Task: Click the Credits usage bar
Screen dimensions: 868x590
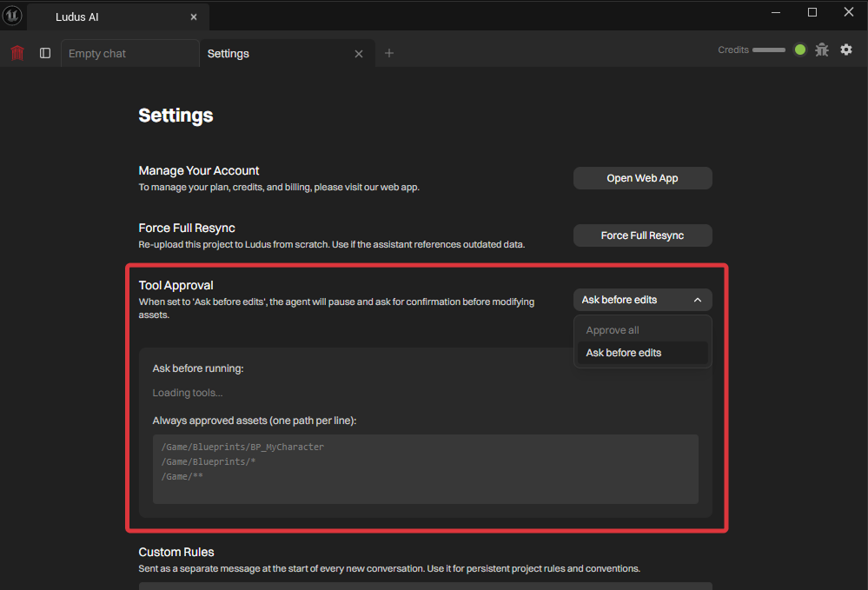Action: pyautogui.click(x=769, y=50)
